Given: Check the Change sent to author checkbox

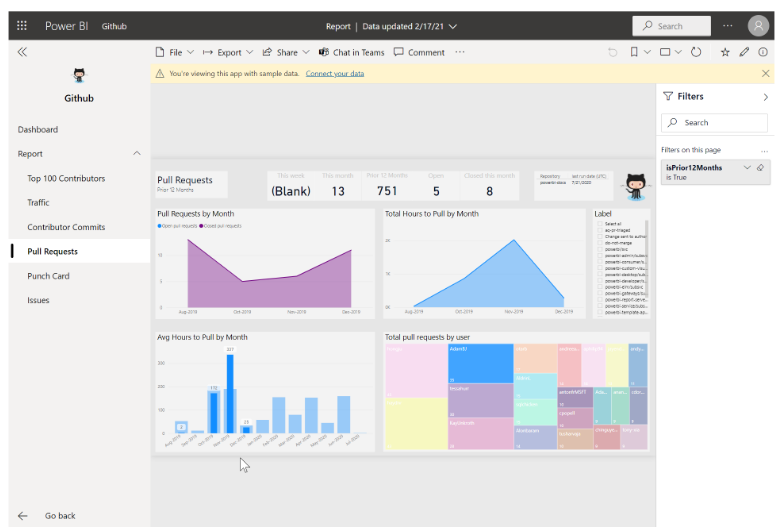Looking at the screenshot, I should (x=600, y=236).
